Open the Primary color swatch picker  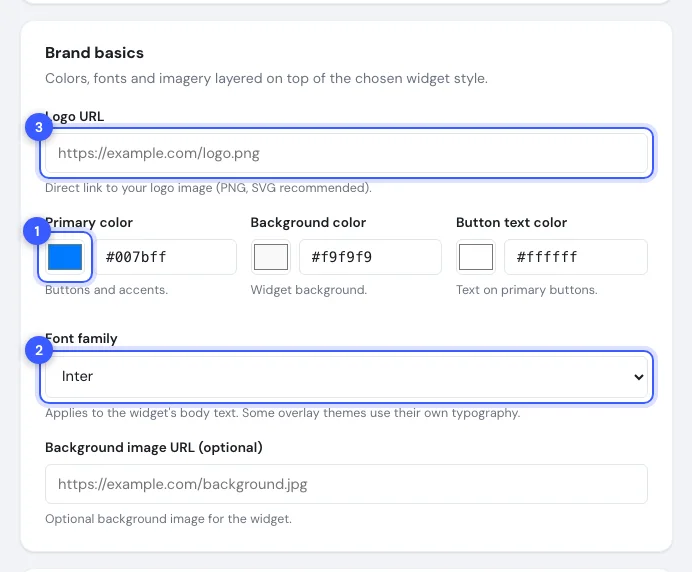click(65, 257)
